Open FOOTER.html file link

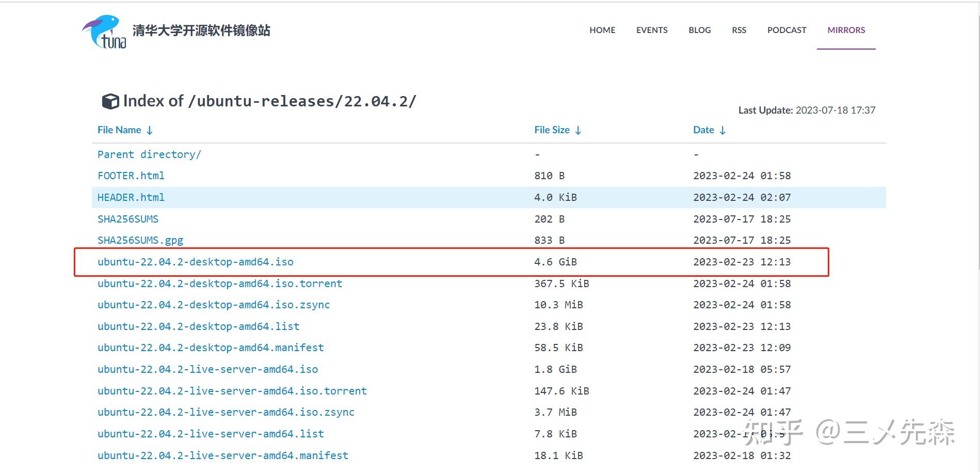[x=131, y=176]
